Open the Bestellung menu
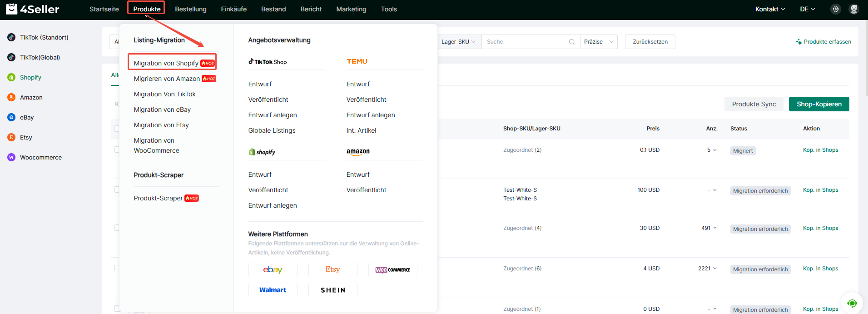This screenshot has width=868, height=314. point(191,9)
